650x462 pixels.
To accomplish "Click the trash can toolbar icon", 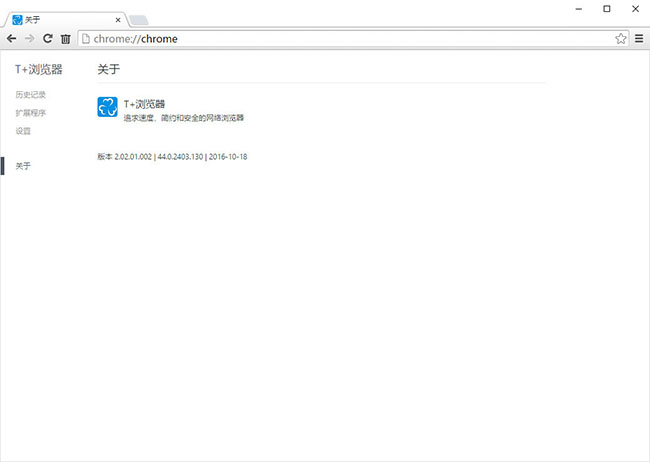I will pos(65,39).
